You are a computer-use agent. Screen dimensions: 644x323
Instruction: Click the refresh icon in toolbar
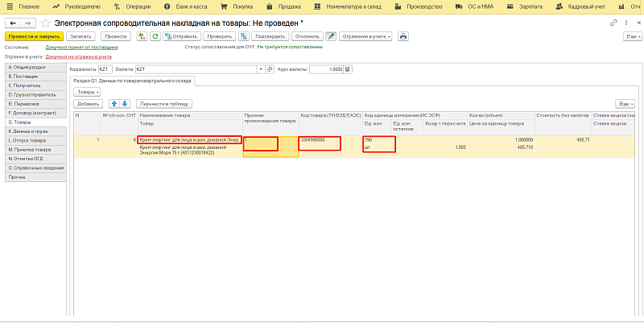pyautogui.click(x=155, y=36)
